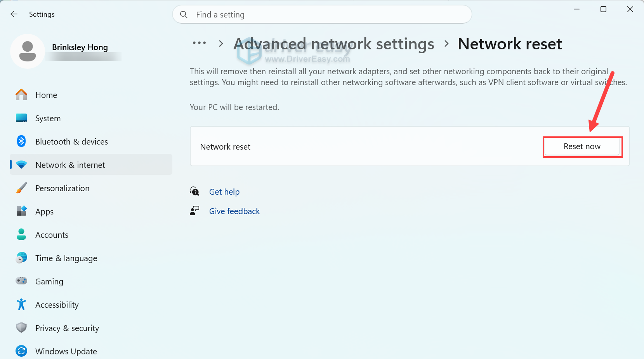Viewport: 644px width, 359px height.
Task: Open Personalization settings
Action: point(91,188)
